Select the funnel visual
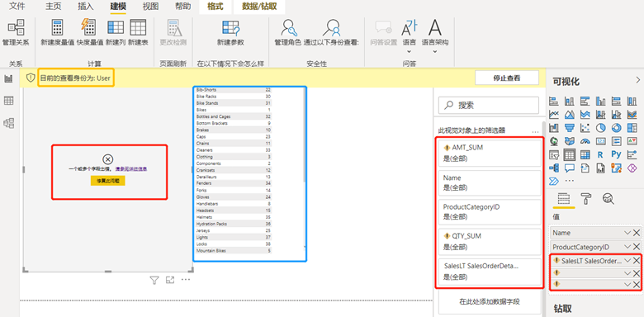This screenshot has width=644, height=317. (570, 128)
